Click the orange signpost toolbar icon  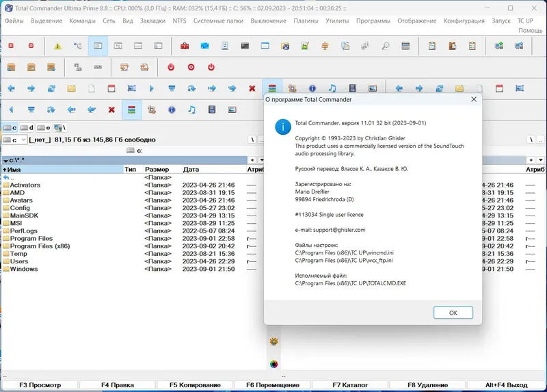click(325, 46)
